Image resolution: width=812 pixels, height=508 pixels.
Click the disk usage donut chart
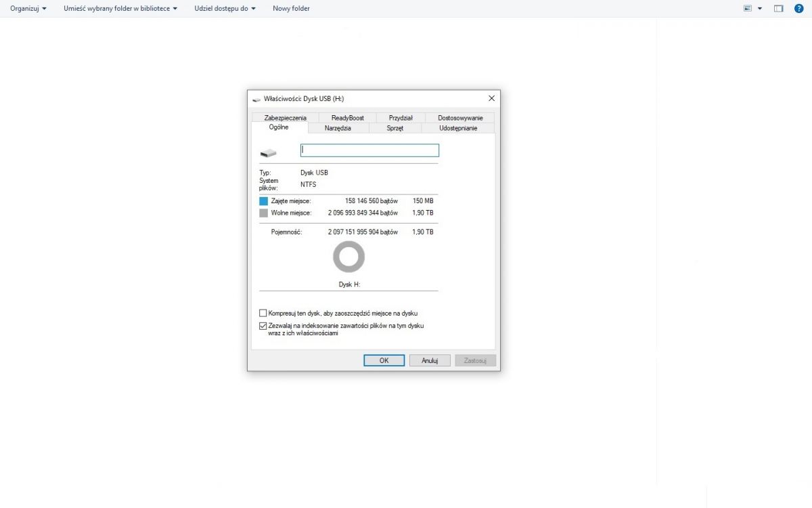click(348, 257)
